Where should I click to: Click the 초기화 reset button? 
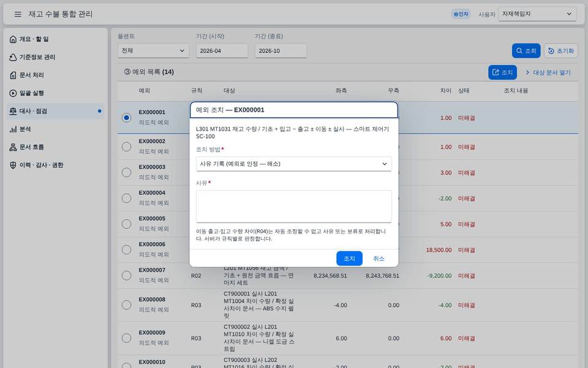click(x=561, y=51)
